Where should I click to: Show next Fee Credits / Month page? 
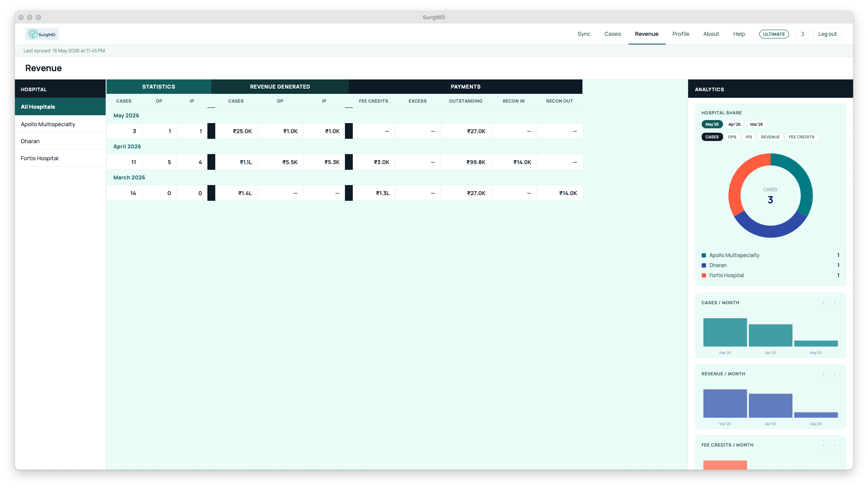click(x=835, y=445)
